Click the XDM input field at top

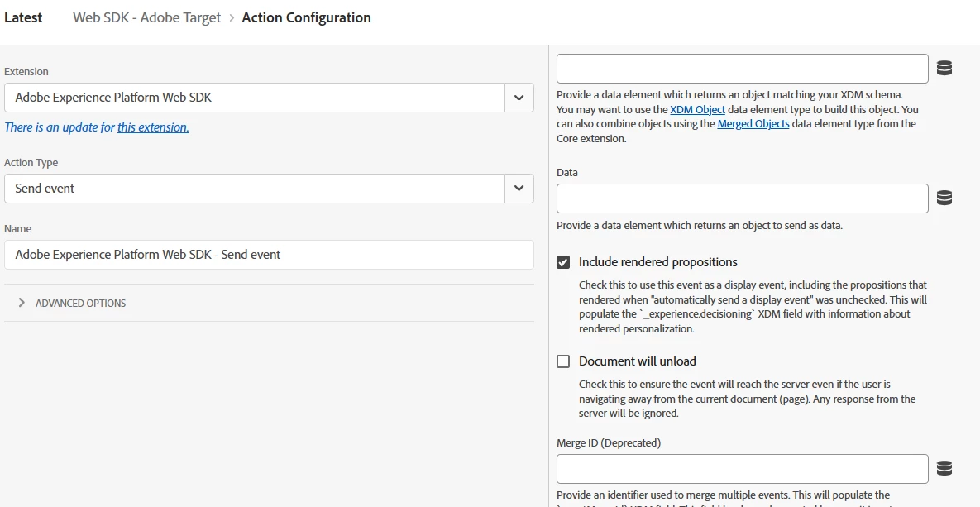(742, 69)
